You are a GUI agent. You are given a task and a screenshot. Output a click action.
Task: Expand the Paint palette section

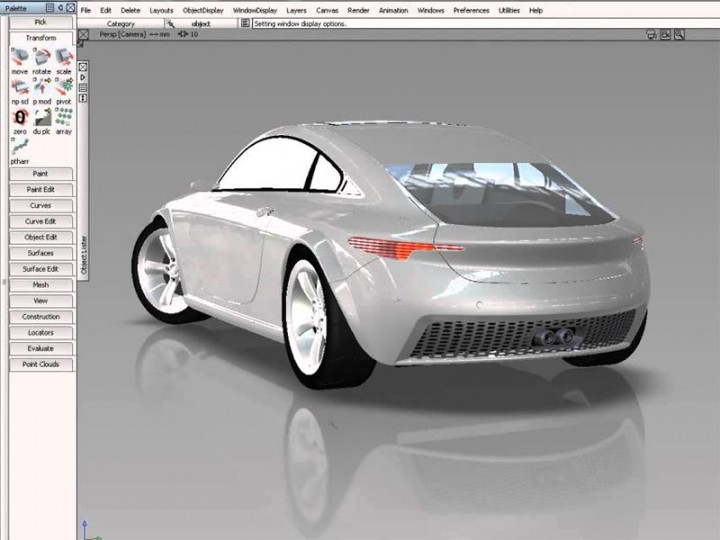click(41, 174)
